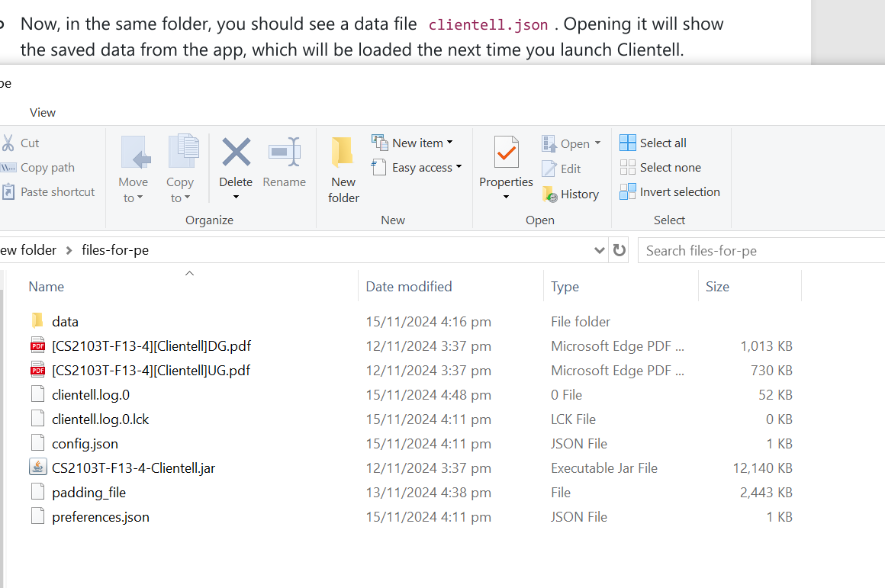Select the clientell.log.0.lck file name
The image size is (885, 588).
101,419
